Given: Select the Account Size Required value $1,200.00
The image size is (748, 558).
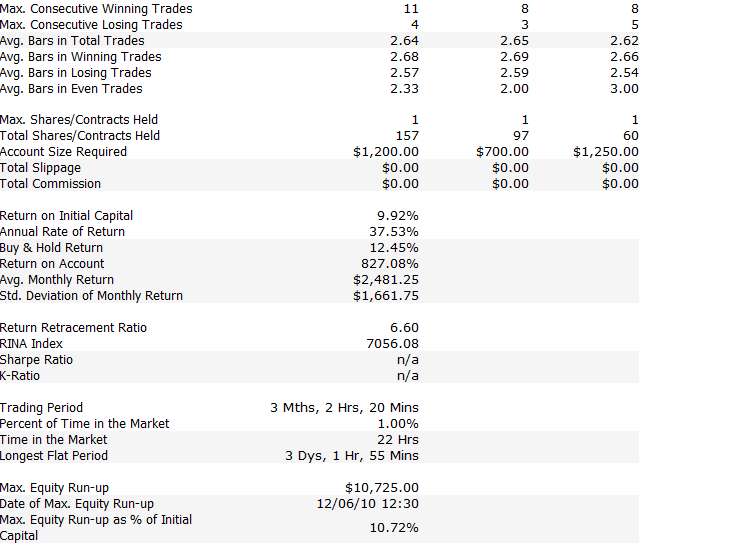Looking at the screenshot, I should (x=386, y=152).
